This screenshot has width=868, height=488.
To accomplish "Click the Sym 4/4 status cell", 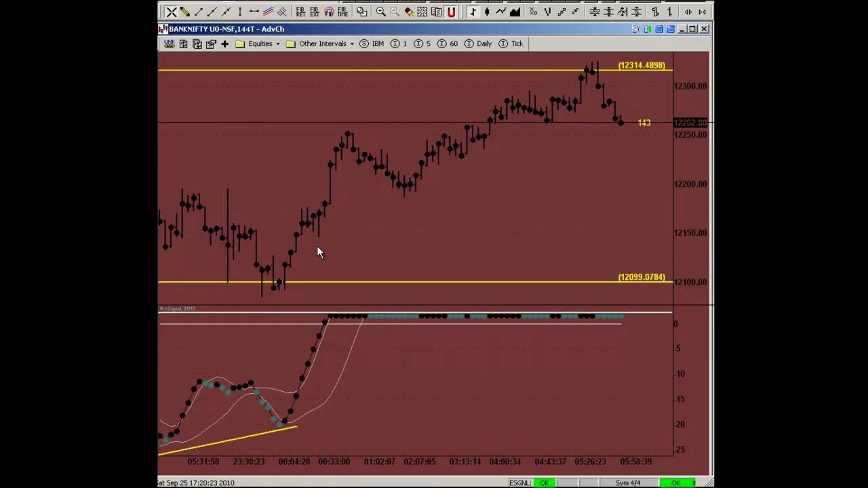I will pos(627,483).
